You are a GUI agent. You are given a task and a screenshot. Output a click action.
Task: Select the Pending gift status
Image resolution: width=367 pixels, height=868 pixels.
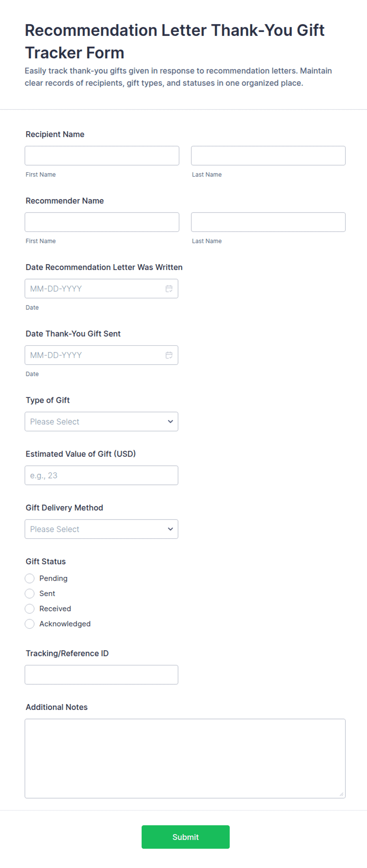(x=30, y=578)
